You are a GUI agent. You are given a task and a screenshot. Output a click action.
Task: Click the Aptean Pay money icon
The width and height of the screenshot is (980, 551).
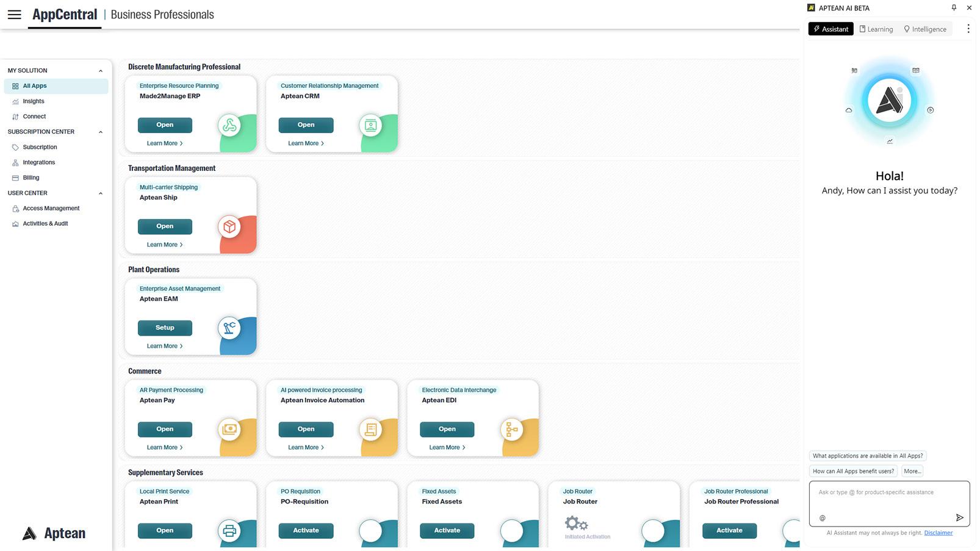[x=229, y=429]
